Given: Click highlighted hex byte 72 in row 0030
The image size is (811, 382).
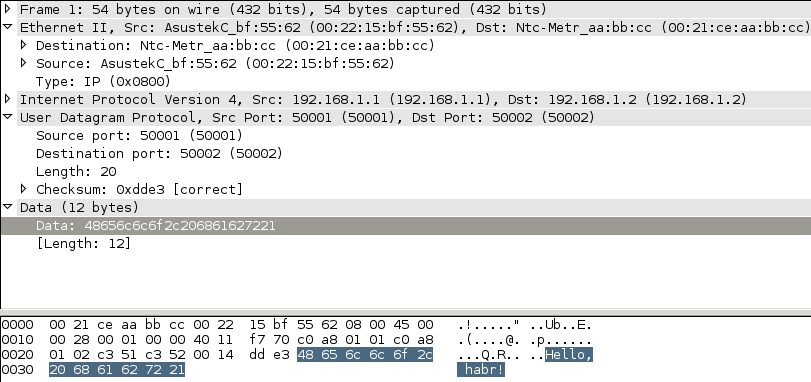Looking at the screenshot, I should [154, 370].
